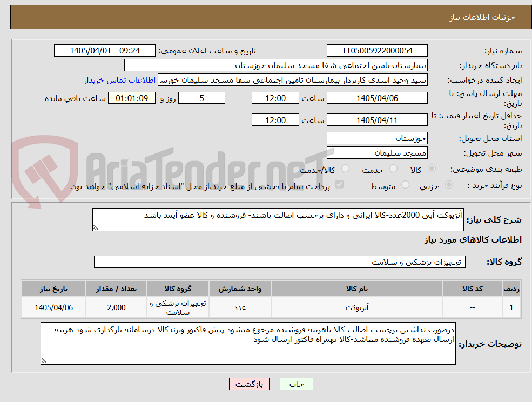This screenshot has height=402, width=532.
Task: Select the متوسط purchase type radio
Action: 405,185
